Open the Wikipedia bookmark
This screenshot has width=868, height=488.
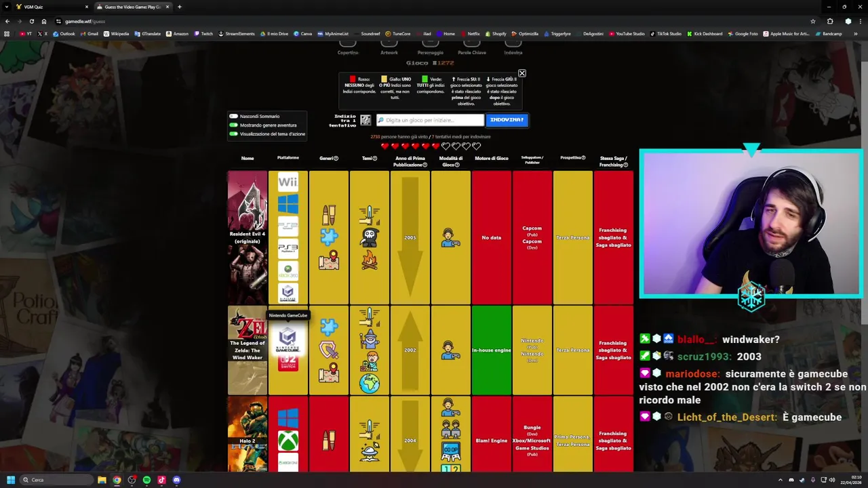116,34
